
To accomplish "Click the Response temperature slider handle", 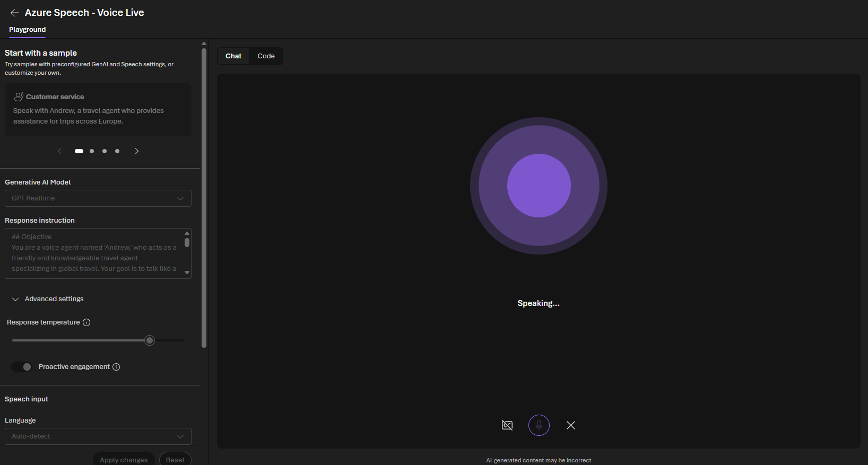I will pos(150,340).
